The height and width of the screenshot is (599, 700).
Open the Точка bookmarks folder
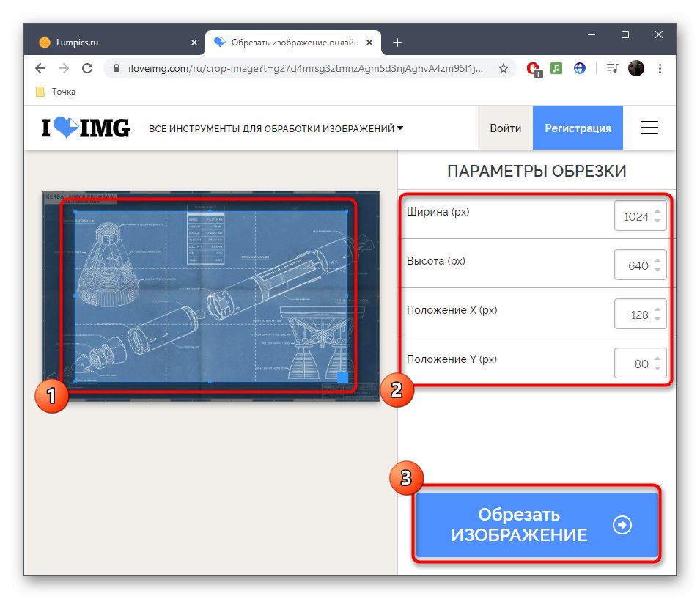click(56, 92)
